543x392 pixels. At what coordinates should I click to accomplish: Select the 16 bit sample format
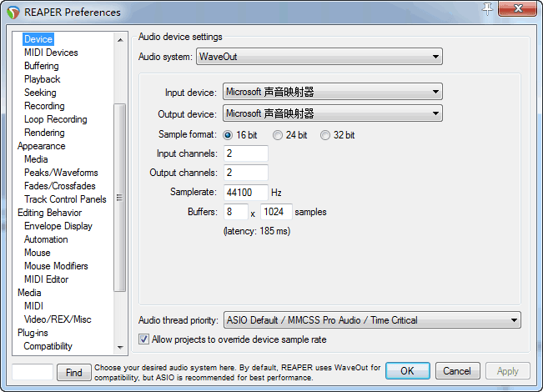point(228,135)
